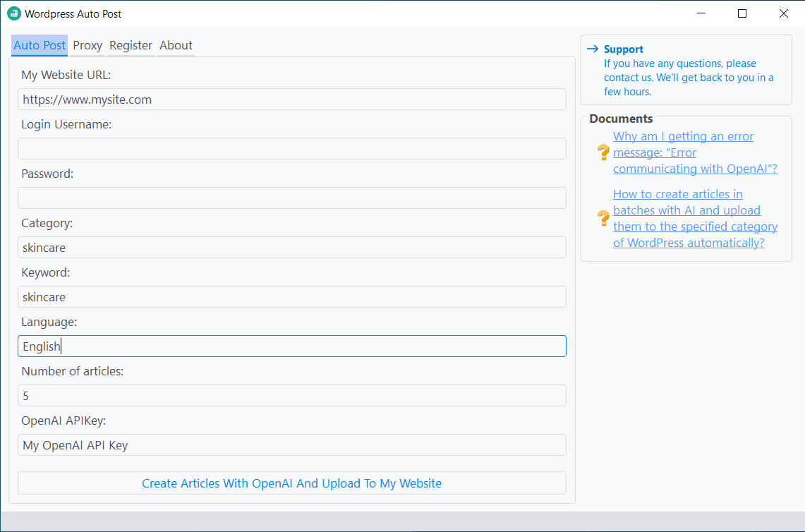The width and height of the screenshot is (805, 532).
Task: Click the "Language:" label
Action: [49, 322]
